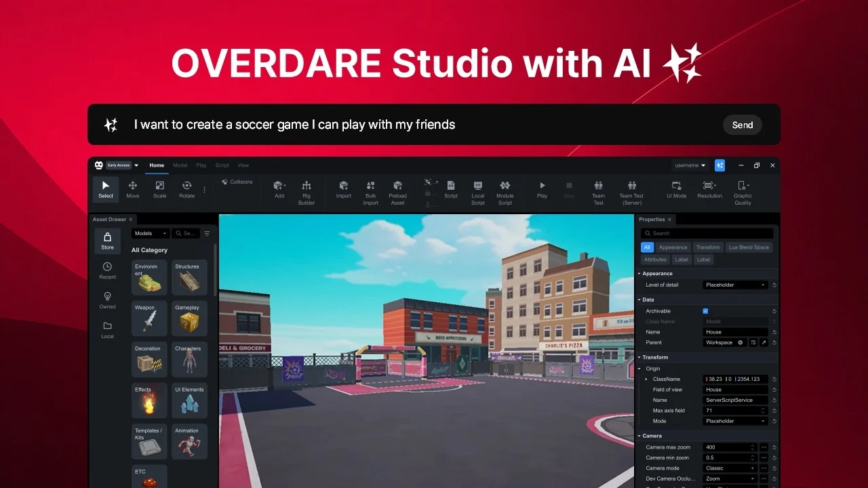This screenshot has width=868, height=488.
Task: Clear the Workspace parent value
Action: click(x=741, y=342)
